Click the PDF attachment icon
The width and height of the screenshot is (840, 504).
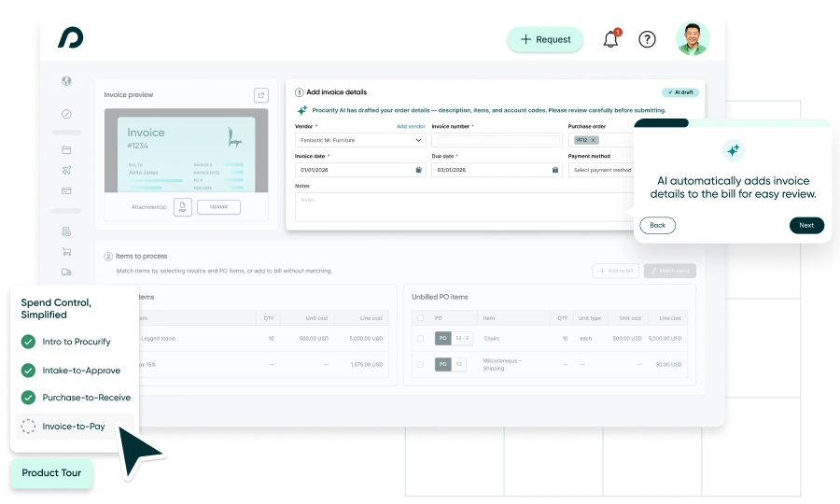183,207
